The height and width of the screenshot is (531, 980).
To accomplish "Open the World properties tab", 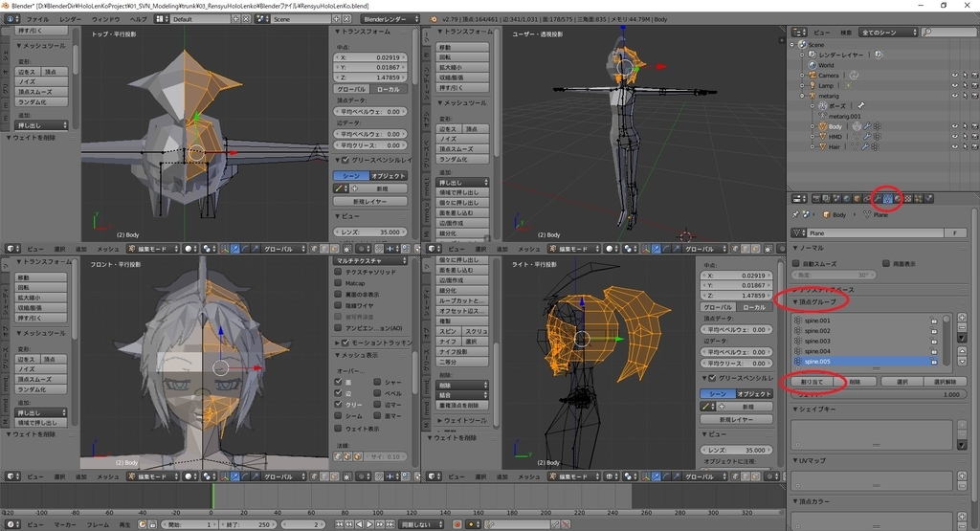I will (847, 199).
